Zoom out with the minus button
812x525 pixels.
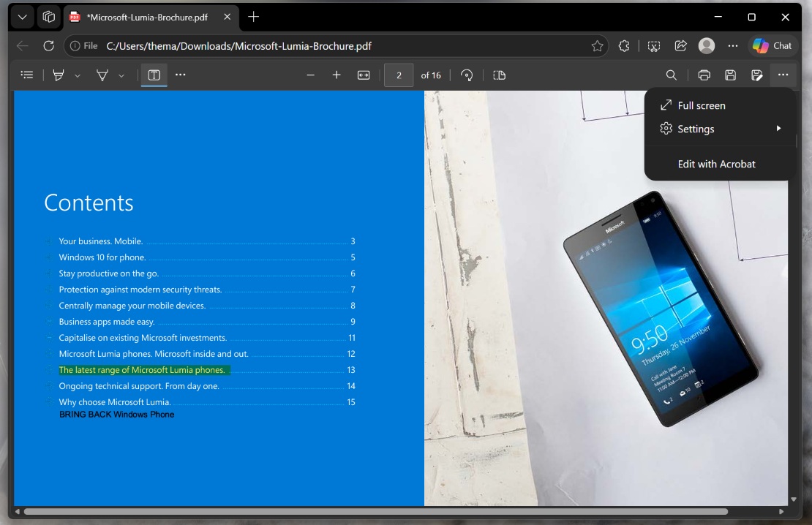(311, 75)
